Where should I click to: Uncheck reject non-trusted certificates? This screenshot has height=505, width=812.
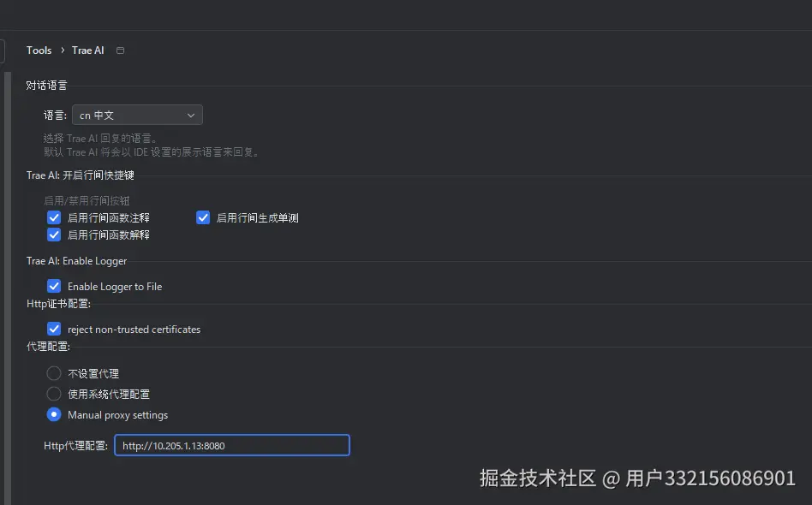pyautogui.click(x=54, y=329)
